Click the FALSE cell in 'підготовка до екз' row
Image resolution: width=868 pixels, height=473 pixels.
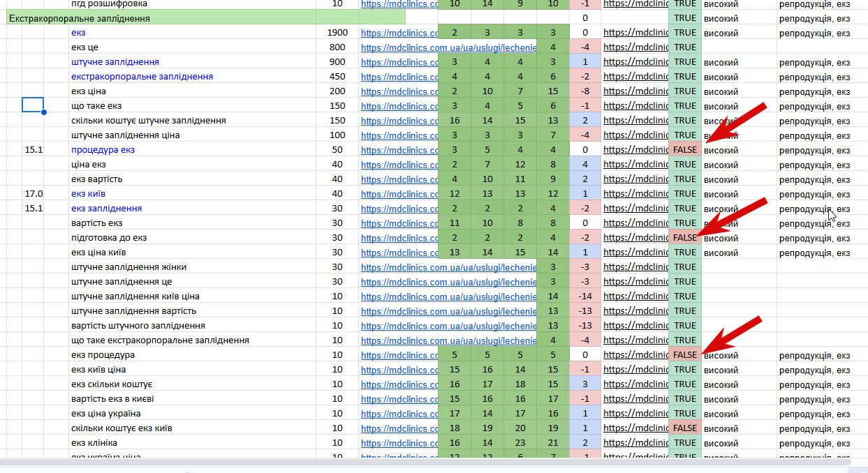pos(685,238)
